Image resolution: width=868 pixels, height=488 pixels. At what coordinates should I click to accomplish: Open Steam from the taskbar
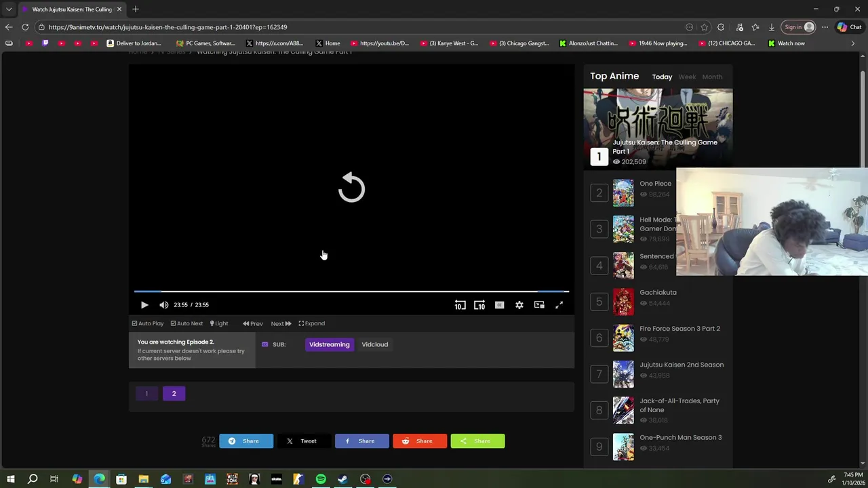click(343, 479)
